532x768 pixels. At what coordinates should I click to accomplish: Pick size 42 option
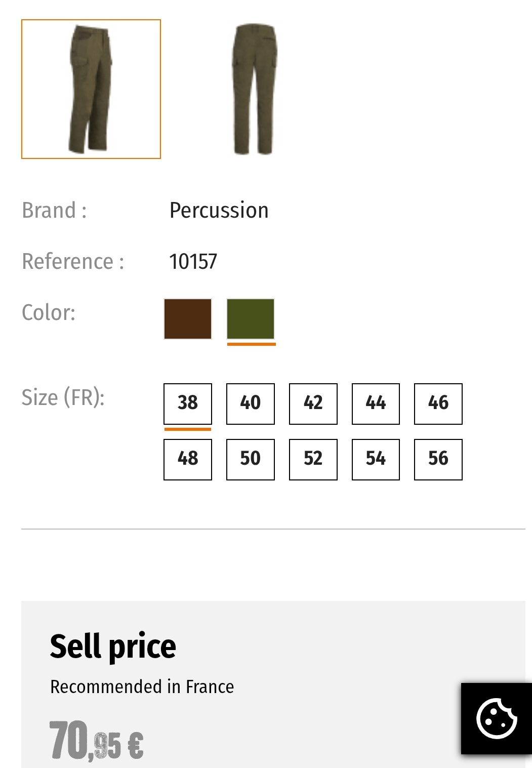coord(313,403)
